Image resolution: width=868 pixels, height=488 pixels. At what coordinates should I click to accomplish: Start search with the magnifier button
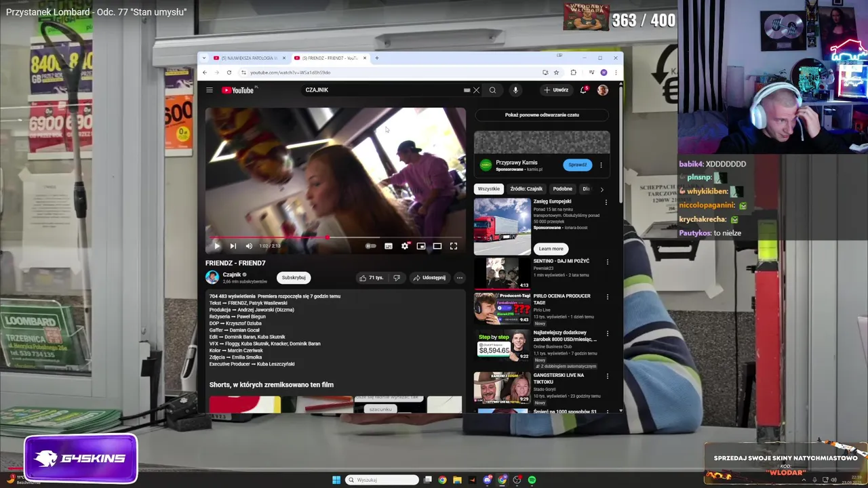click(x=492, y=90)
